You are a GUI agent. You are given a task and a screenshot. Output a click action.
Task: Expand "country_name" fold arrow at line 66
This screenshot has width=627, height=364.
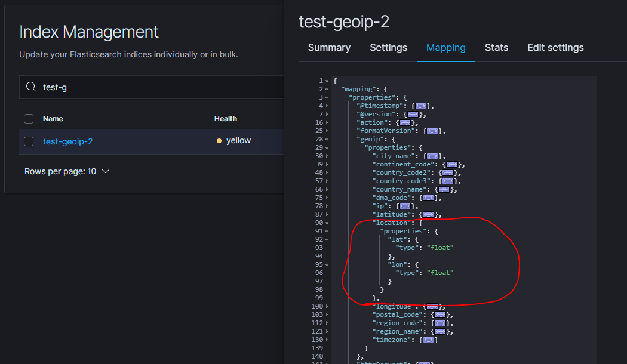pos(327,190)
